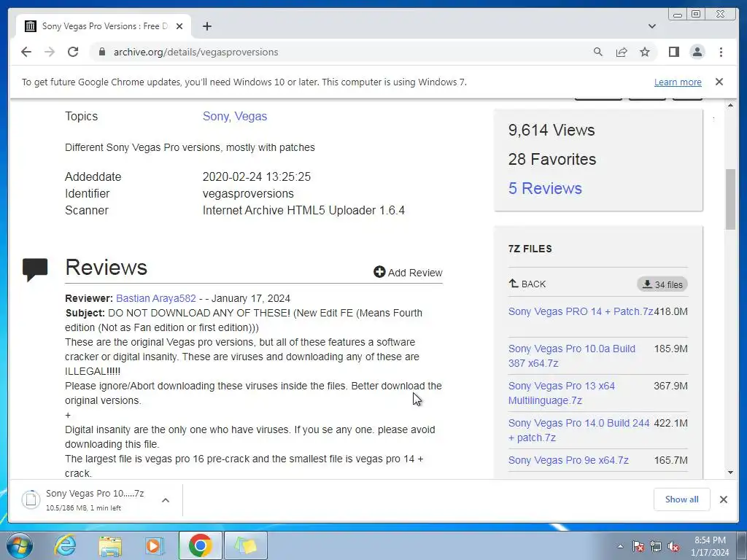Click the forward navigation arrow

tap(50, 52)
